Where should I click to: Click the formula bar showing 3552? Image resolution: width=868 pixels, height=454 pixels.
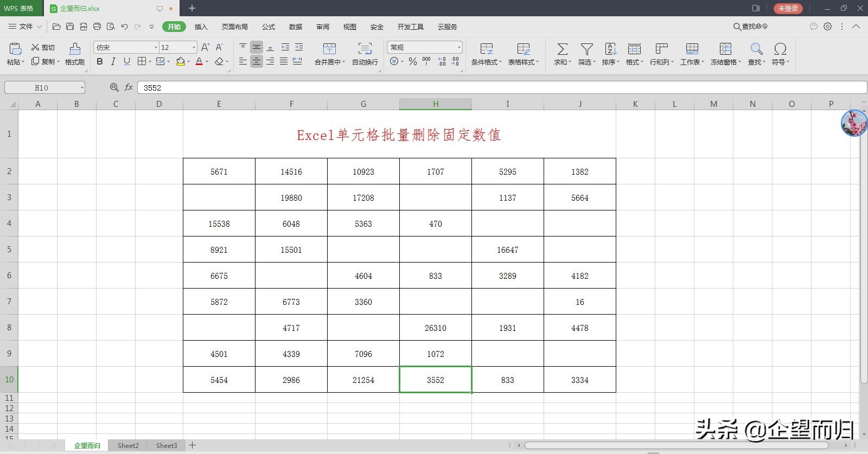[502, 87]
